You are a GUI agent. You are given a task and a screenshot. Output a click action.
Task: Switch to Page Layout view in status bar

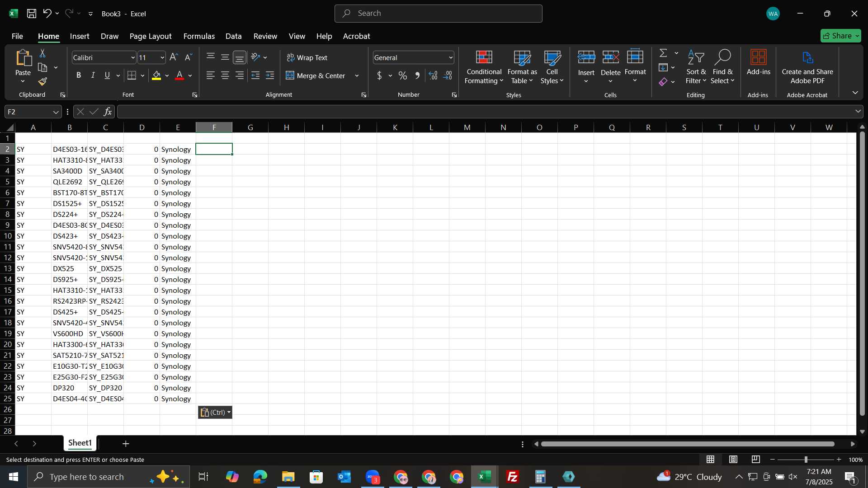coord(733,460)
